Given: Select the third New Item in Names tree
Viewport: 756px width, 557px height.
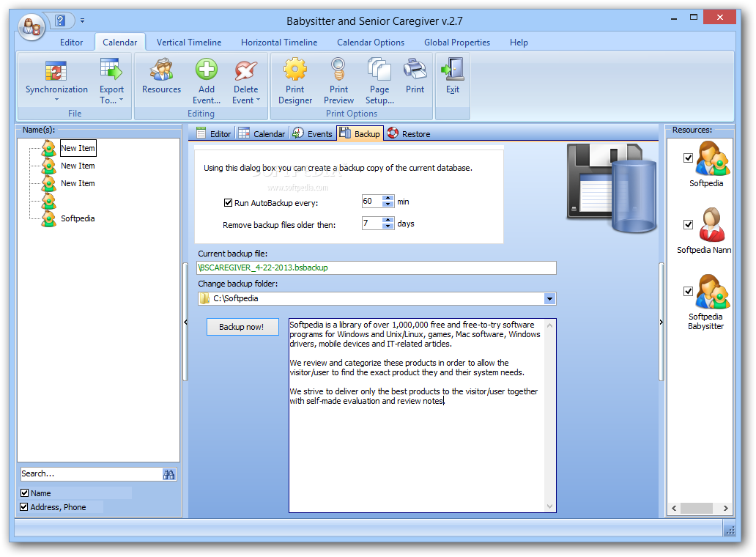Looking at the screenshot, I should click(78, 184).
